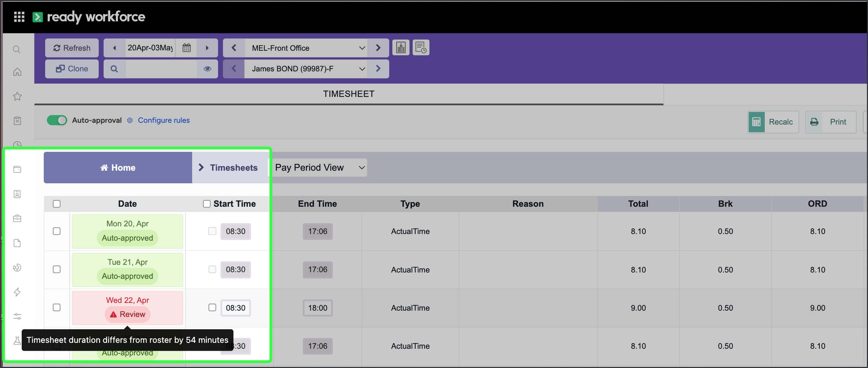Screen dimensions: 868x368
Task: Tick the Mon 20 start time checkbox
Action: [212, 231]
